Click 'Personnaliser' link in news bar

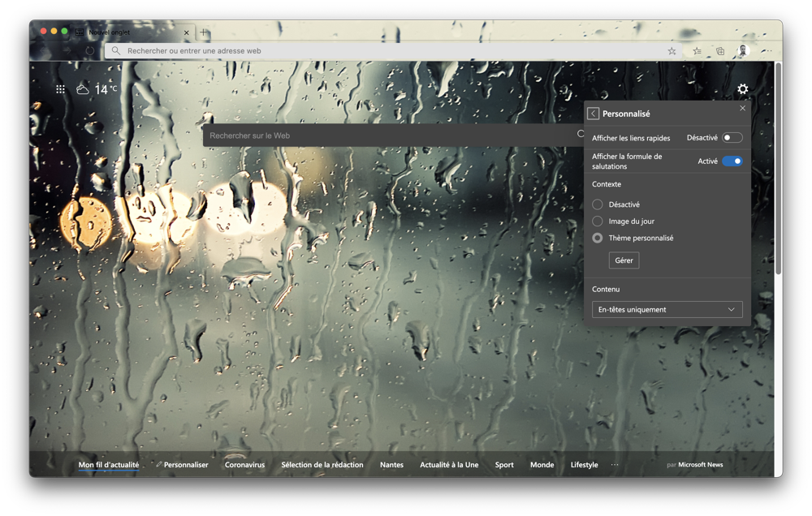click(183, 465)
